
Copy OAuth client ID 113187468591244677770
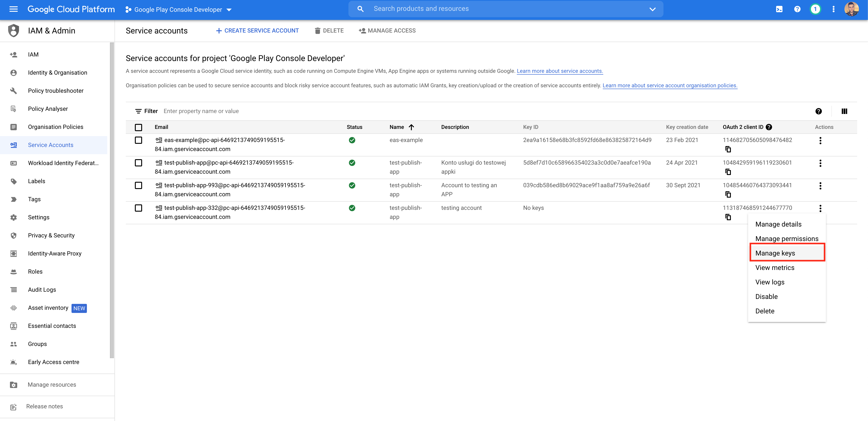pos(728,217)
